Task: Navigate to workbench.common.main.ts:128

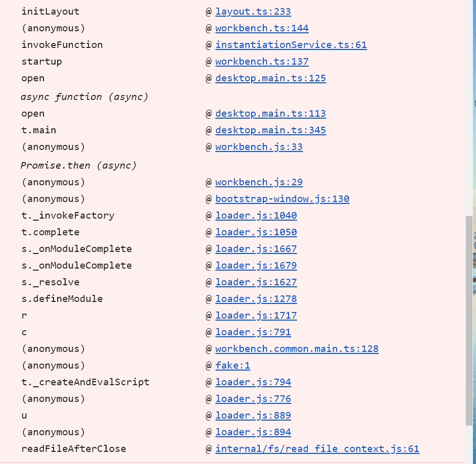Action: pos(297,348)
